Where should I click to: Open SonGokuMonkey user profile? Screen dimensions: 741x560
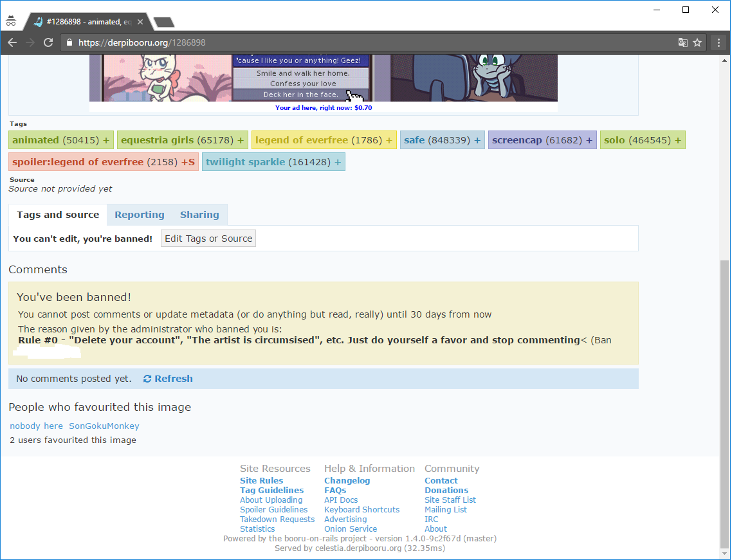tap(104, 426)
